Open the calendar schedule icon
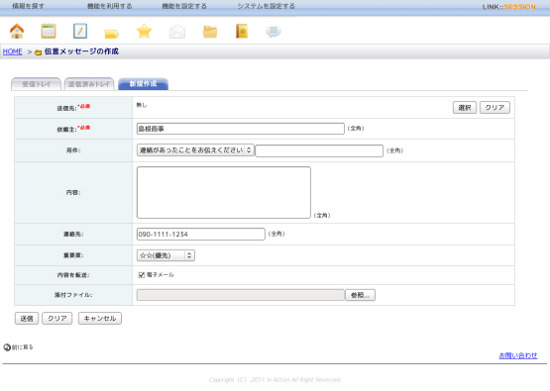The width and height of the screenshot is (550, 391). tap(48, 31)
